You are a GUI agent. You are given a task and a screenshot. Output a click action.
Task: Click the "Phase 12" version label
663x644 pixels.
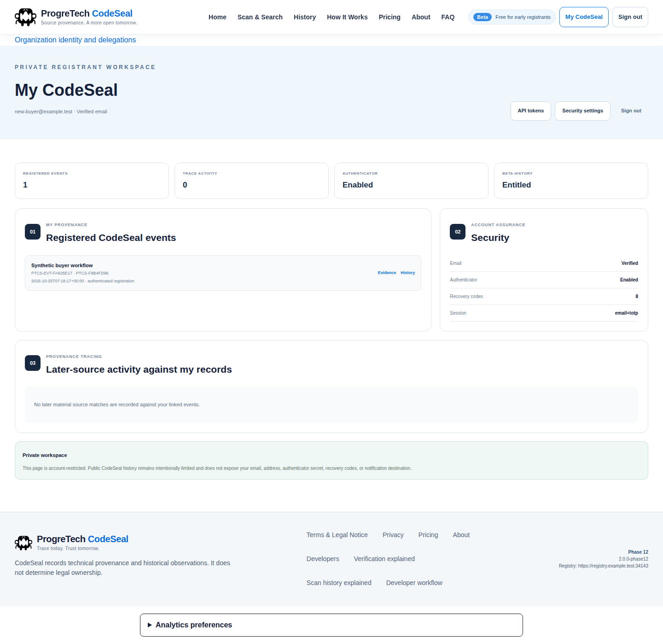click(638, 552)
